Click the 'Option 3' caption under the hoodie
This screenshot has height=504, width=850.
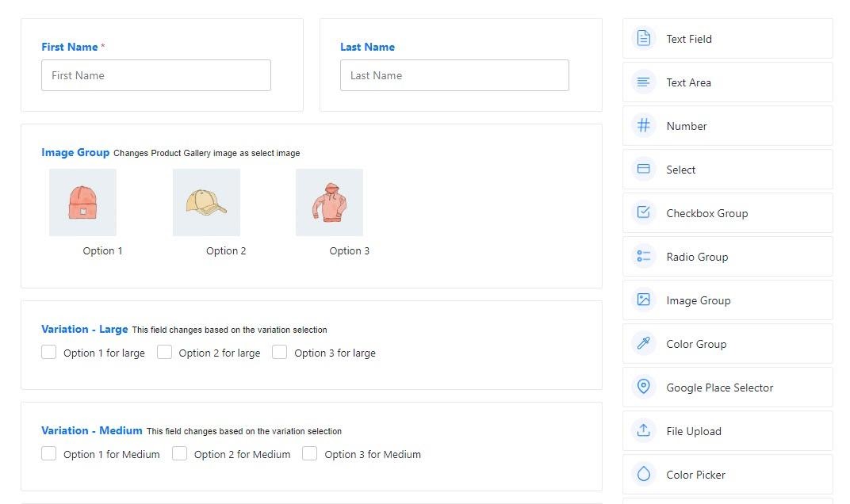click(x=349, y=251)
